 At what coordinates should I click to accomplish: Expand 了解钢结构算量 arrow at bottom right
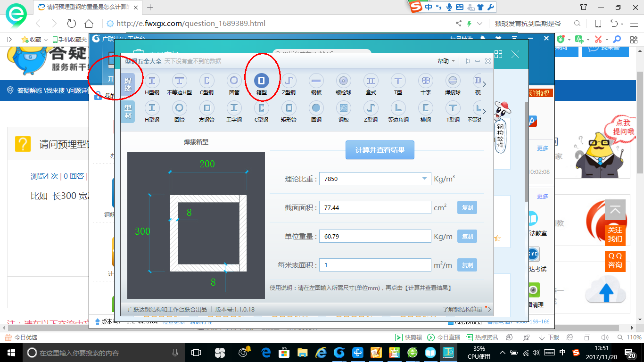click(489, 309)
